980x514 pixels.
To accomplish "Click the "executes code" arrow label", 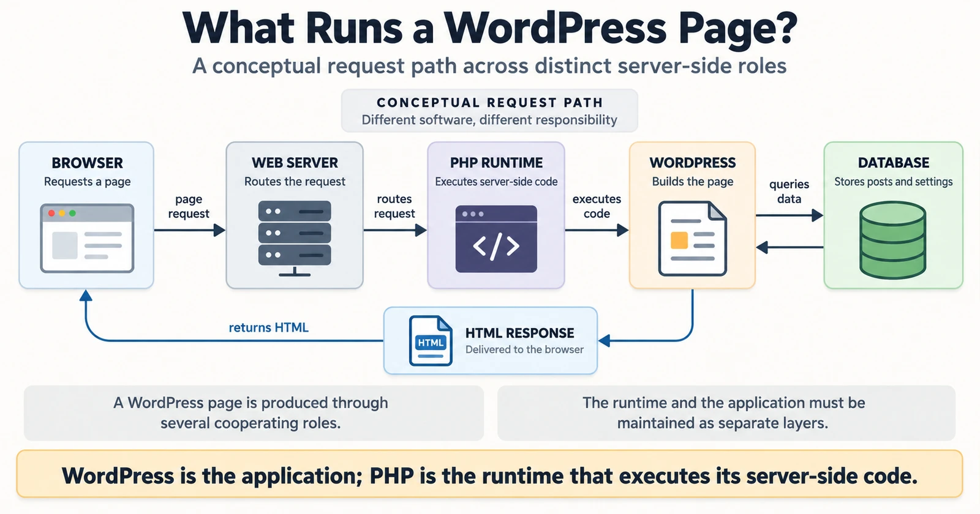I will pyautogui.click(x=597, y=206).
